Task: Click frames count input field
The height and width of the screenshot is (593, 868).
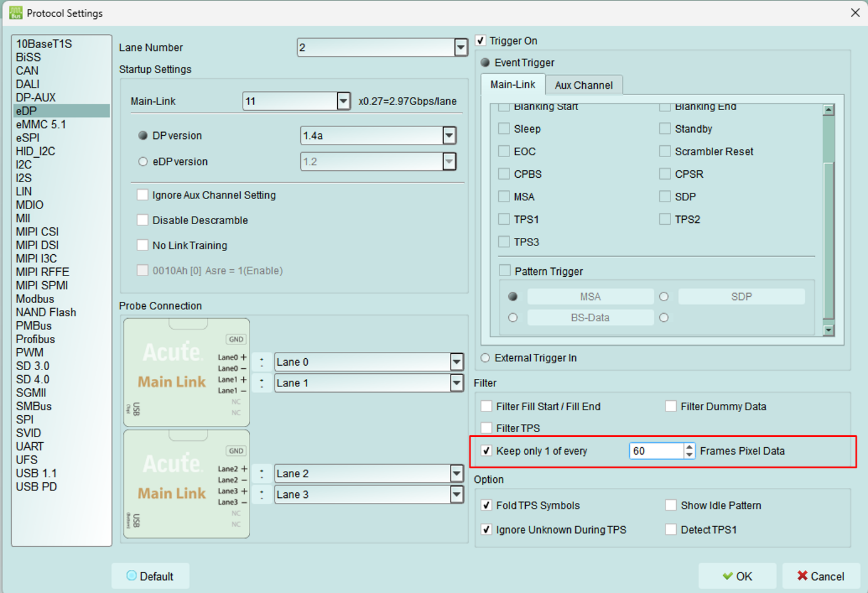Action: (657, 451)
